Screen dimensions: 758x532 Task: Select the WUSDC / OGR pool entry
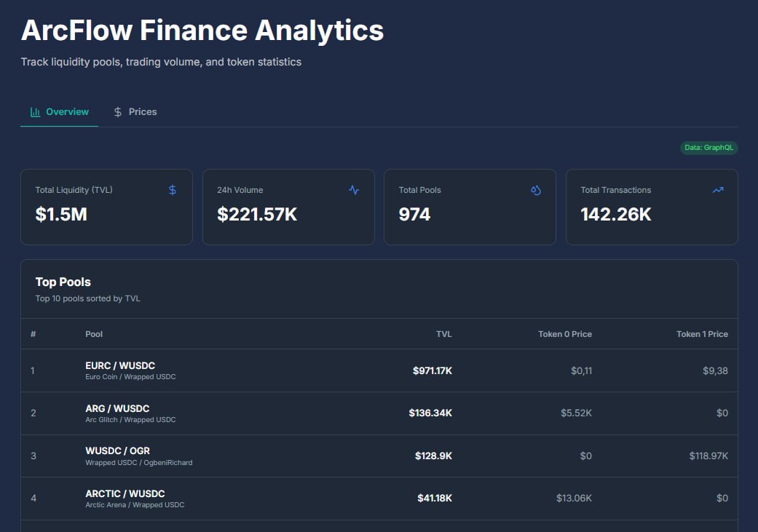[x=379, y=456]
